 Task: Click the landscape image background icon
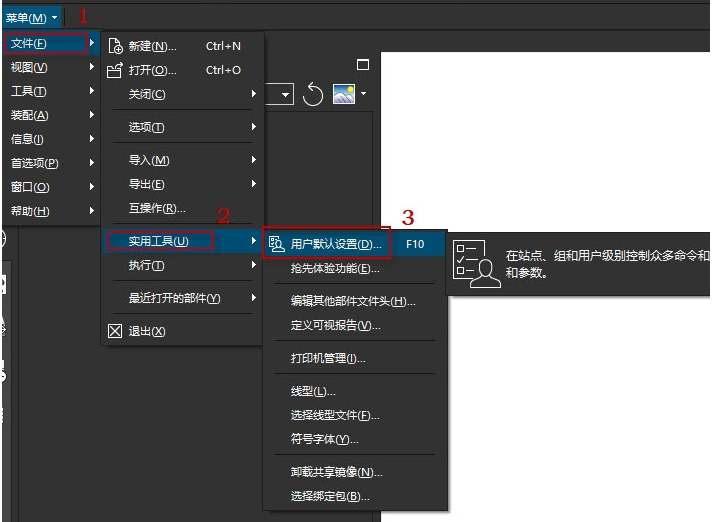click(x=344, y=94)
